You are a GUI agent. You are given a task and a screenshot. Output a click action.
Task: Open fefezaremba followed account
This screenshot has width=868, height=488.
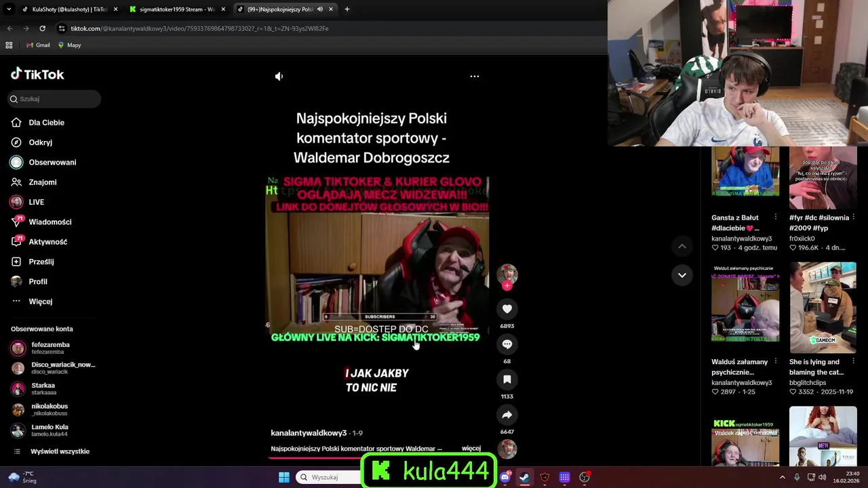(x=50, y=348)
